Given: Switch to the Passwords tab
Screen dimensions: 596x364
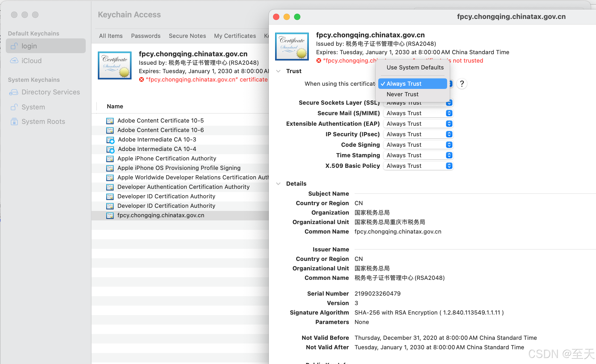Looking at the screenshot, I should coord(146,36).
